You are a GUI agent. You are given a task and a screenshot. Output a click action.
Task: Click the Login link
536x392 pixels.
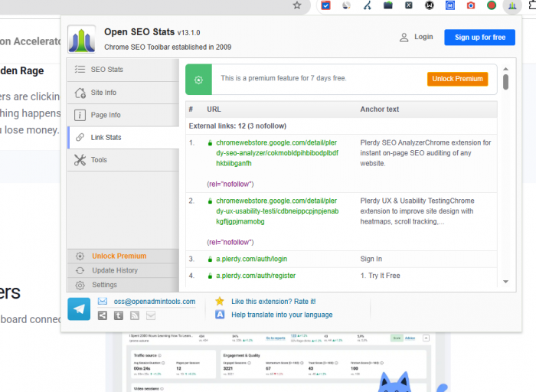[x=423, y=37]
